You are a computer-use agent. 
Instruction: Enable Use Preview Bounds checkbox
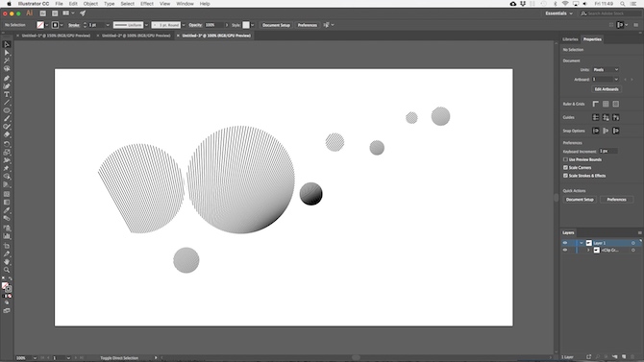pos(565,159)
